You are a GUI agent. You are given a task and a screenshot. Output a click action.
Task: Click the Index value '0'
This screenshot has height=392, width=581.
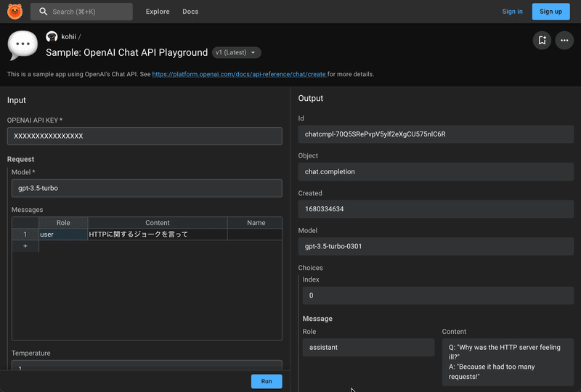point(438,295)
